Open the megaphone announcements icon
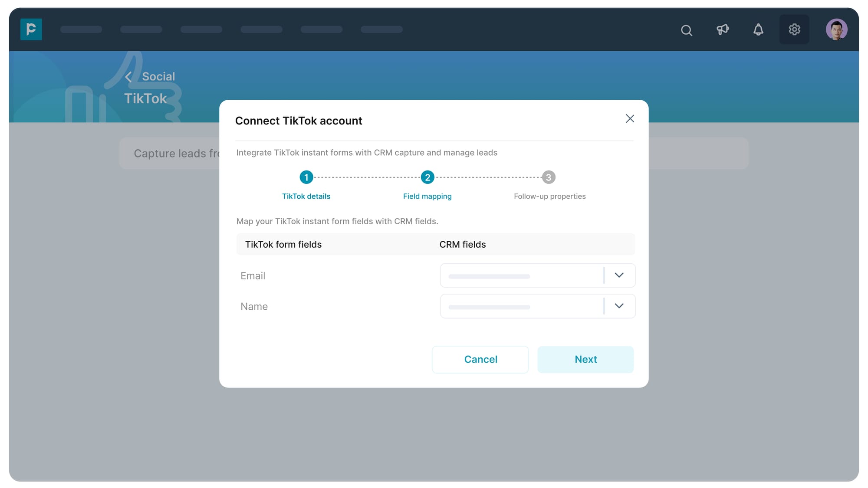 (x=723, y=29)
